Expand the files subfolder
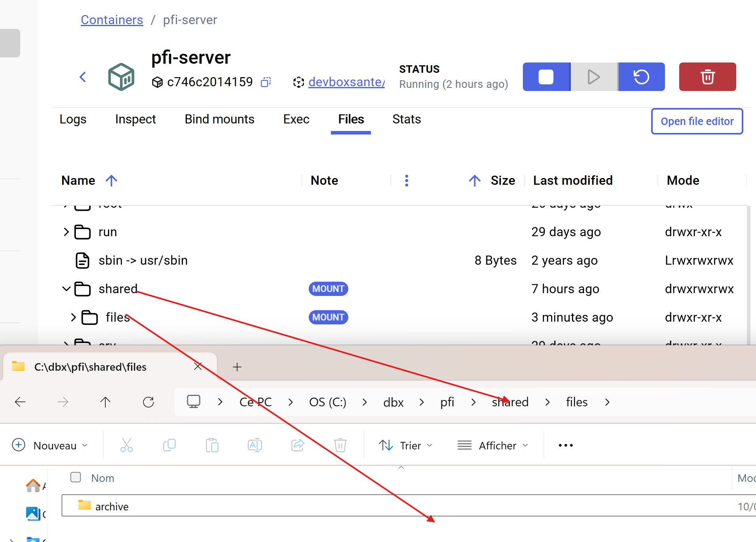 73,317
